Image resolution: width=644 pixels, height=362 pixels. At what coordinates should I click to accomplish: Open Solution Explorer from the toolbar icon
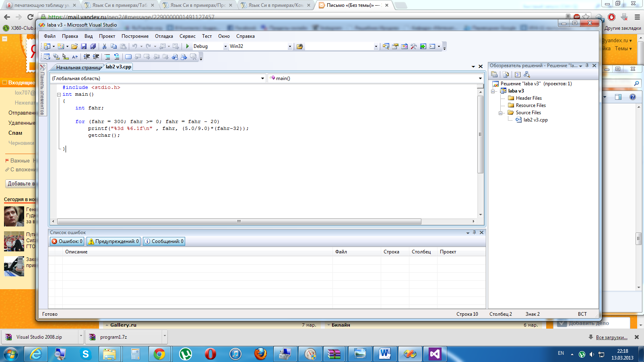tap(386, 46)
